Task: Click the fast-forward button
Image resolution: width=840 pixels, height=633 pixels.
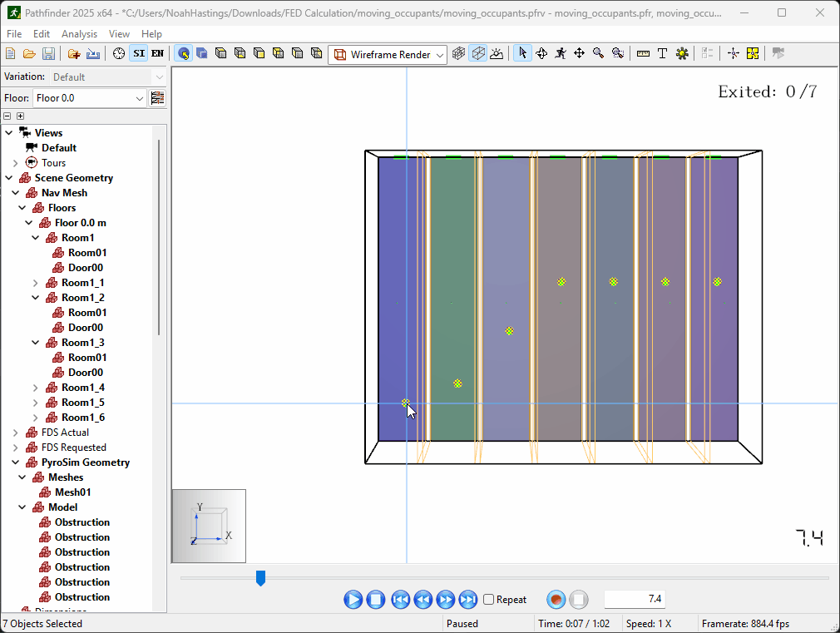Action: pyautogui.click(x=445, y=599)
